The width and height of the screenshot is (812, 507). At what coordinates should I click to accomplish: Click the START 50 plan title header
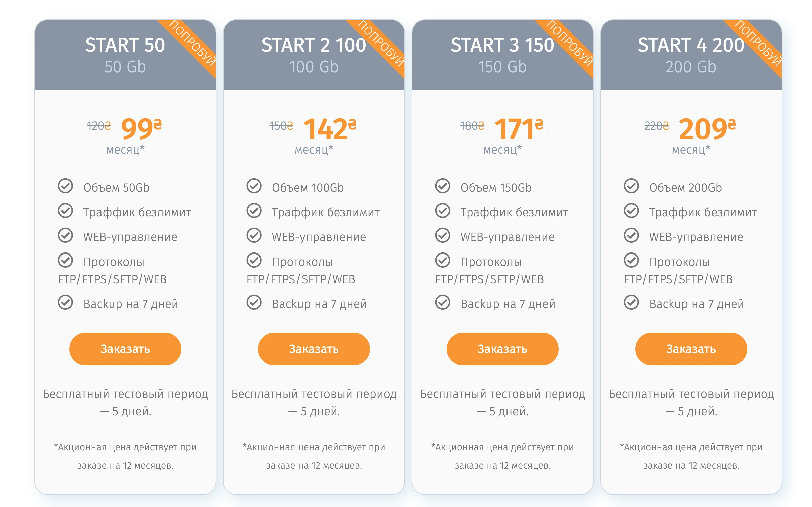coord(125,45)
